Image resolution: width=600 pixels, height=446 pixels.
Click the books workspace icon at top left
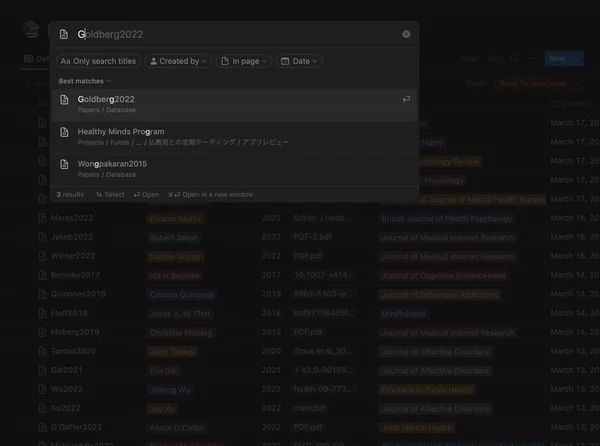[x=32, y=30]
